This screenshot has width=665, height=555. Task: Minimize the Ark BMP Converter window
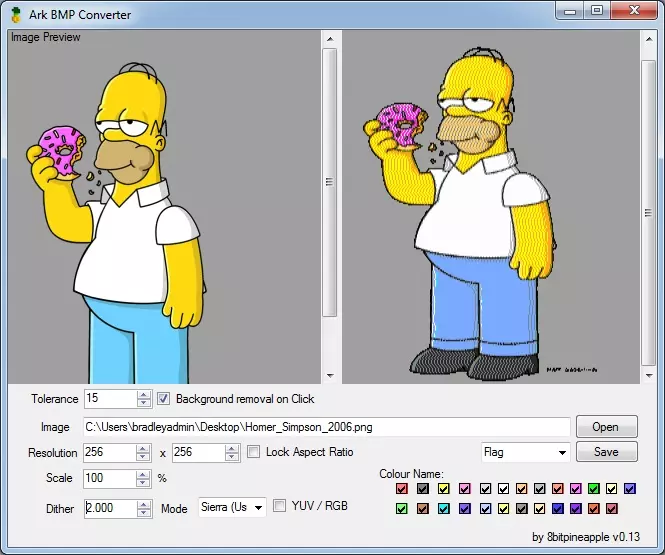[570, 11]
